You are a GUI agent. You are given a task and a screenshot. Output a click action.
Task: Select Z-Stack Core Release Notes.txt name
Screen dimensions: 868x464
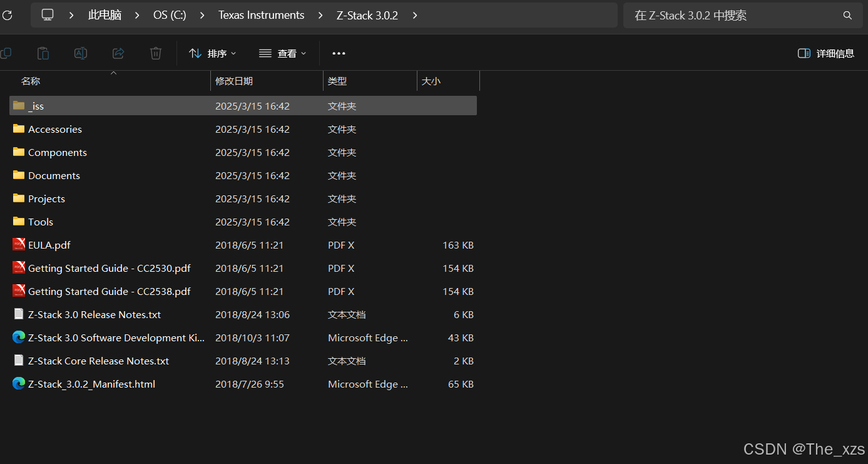98,361
